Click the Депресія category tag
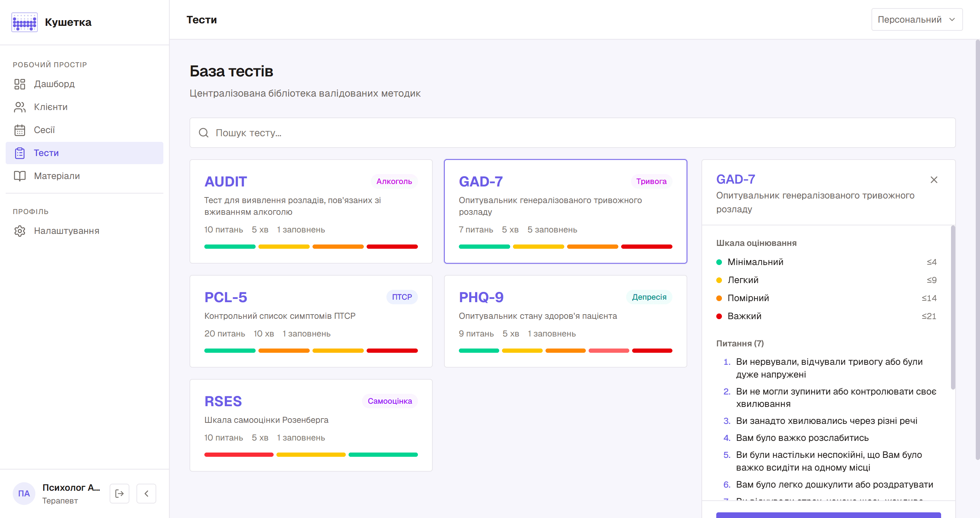 649,297
